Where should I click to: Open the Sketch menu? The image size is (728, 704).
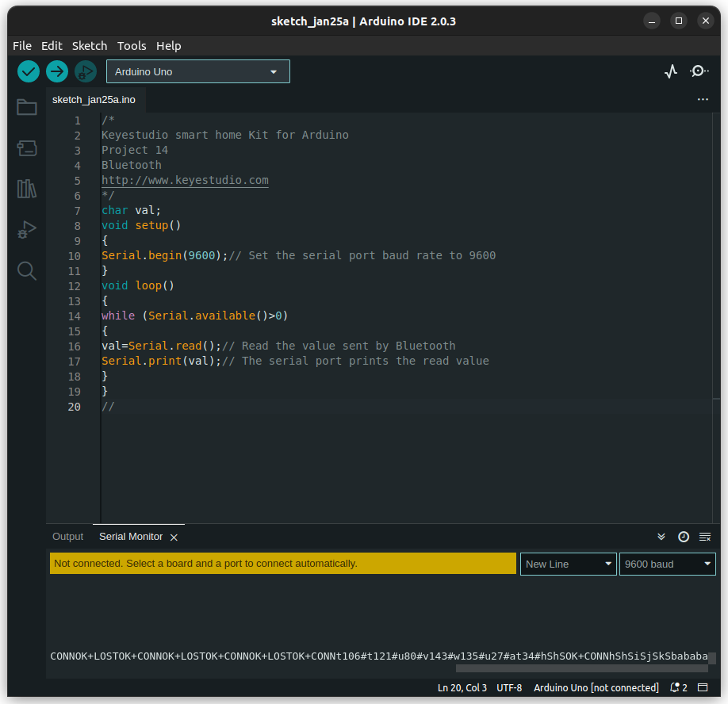pos(90,46)
